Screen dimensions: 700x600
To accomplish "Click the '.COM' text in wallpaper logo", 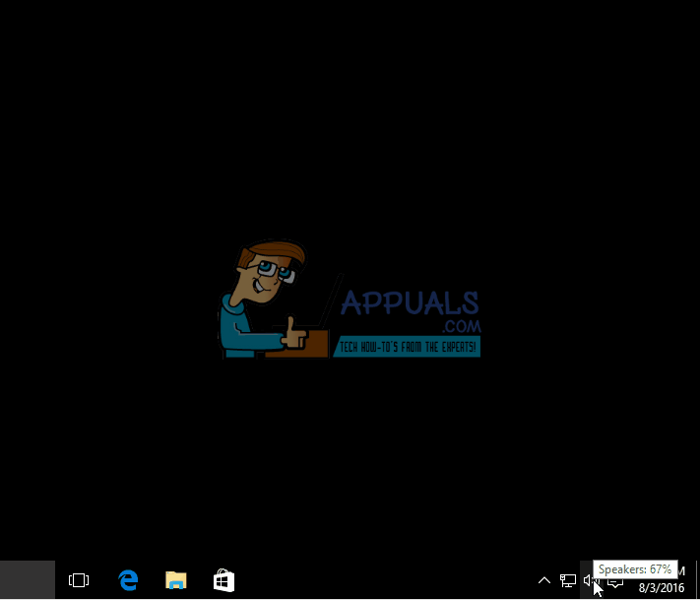I will tap(461, 326).
